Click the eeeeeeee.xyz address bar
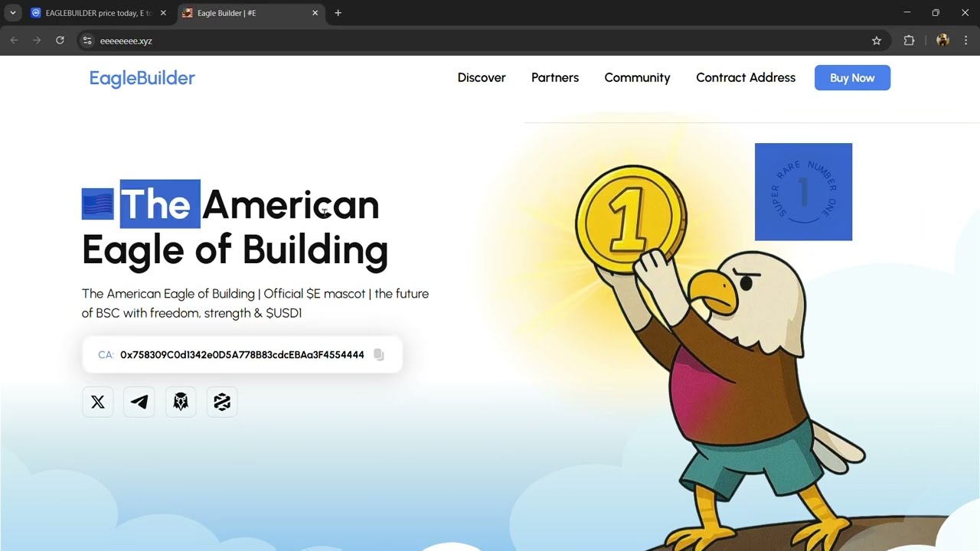Screen dimensions: 980x551 pyautogui.click(x=482, y=41)
